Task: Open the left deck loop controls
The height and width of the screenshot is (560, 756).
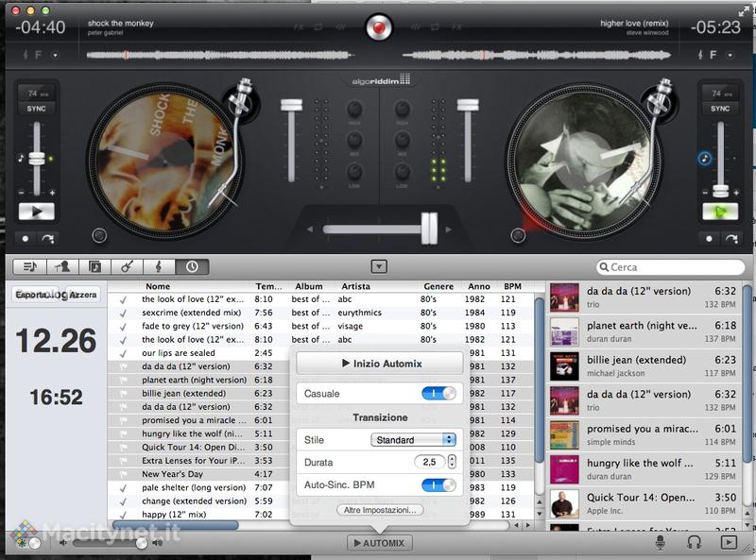Action: tap(318, 27)
